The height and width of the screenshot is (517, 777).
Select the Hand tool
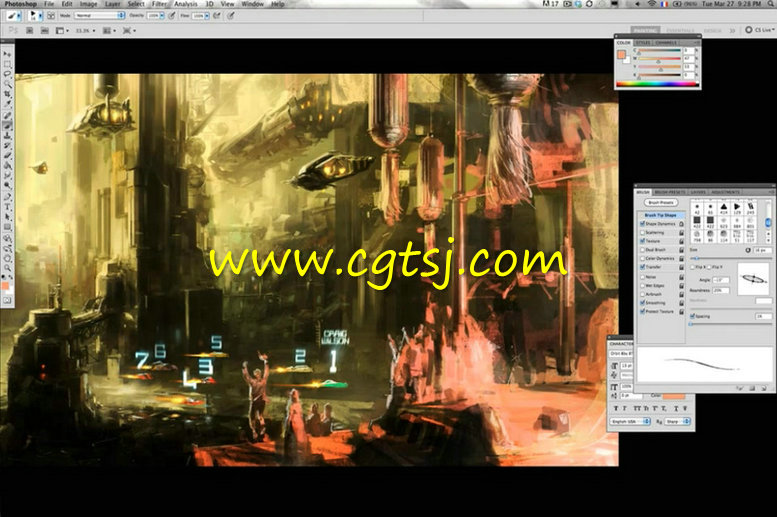click(7, 259)
